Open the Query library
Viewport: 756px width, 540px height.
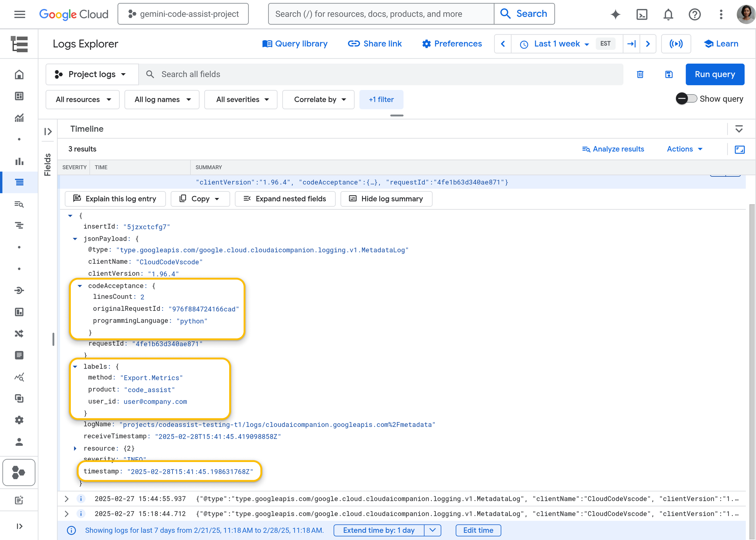294,44
